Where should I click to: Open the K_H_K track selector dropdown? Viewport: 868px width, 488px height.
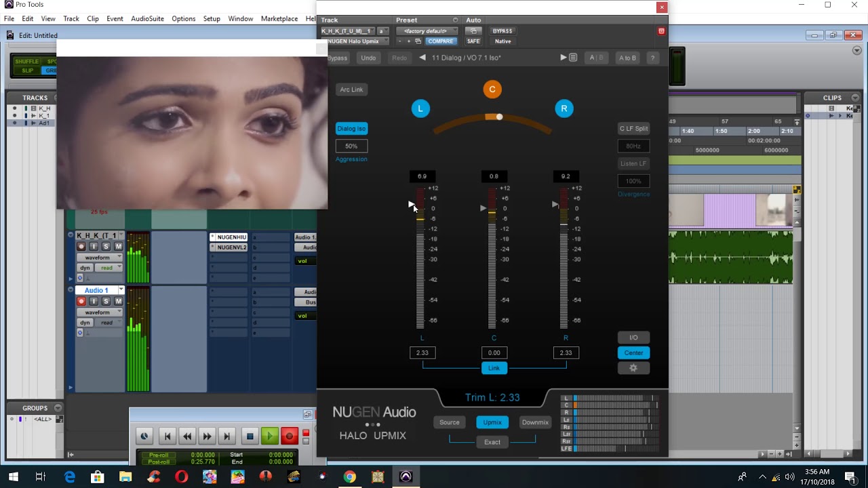point(348,31)
